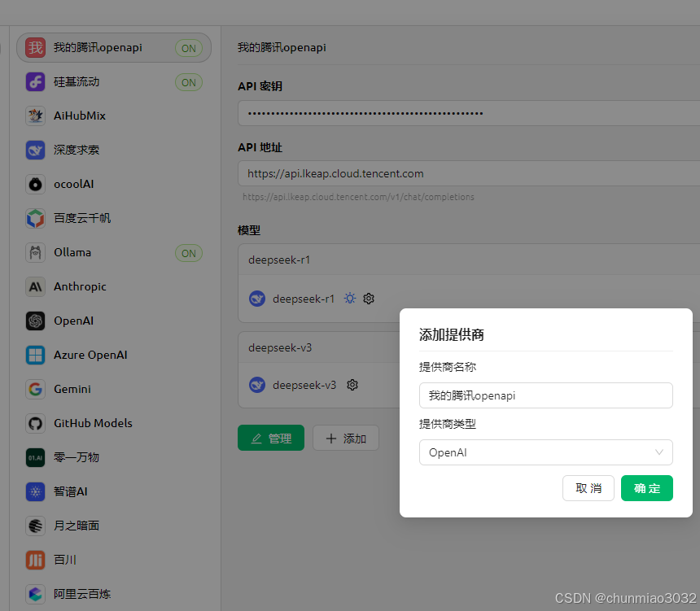Click 确定 to confirm adding provider

[x=647, y=488]
